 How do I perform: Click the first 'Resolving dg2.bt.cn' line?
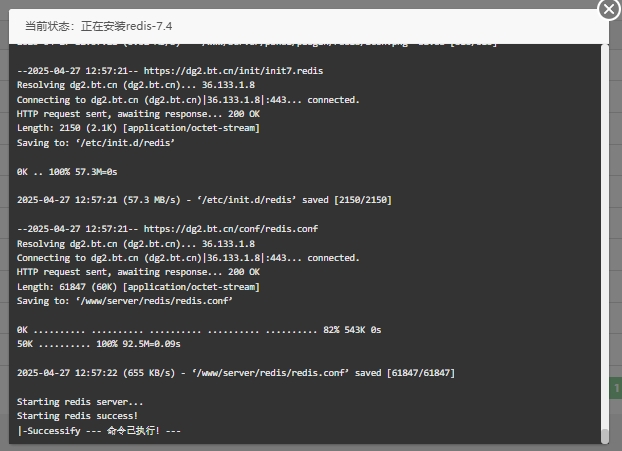point(136,85)
